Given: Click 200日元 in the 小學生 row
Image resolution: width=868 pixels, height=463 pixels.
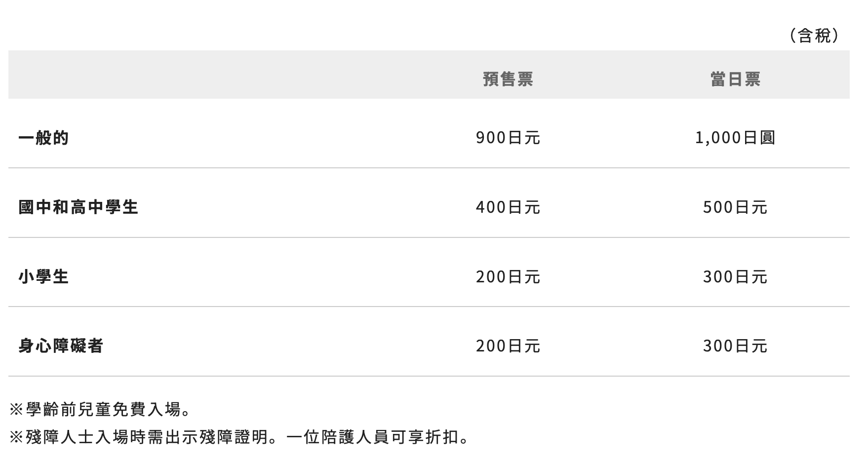Looking at the screenshot, I should pos(508,276).
